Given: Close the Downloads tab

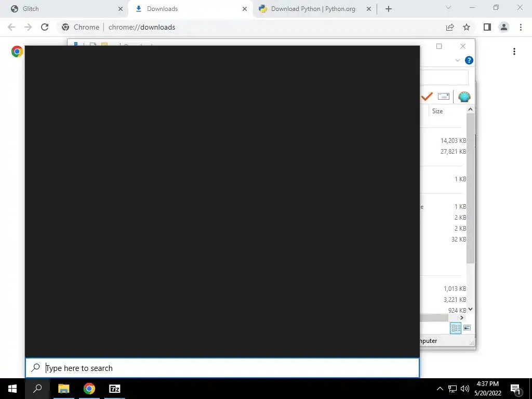Looking at the screenshot, I should tap(245, 9).
